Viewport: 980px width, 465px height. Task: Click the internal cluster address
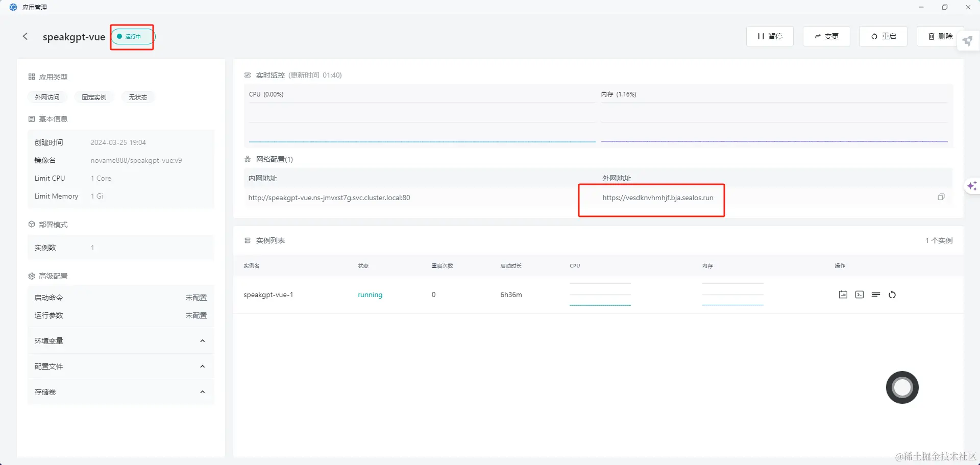(329, 198)
